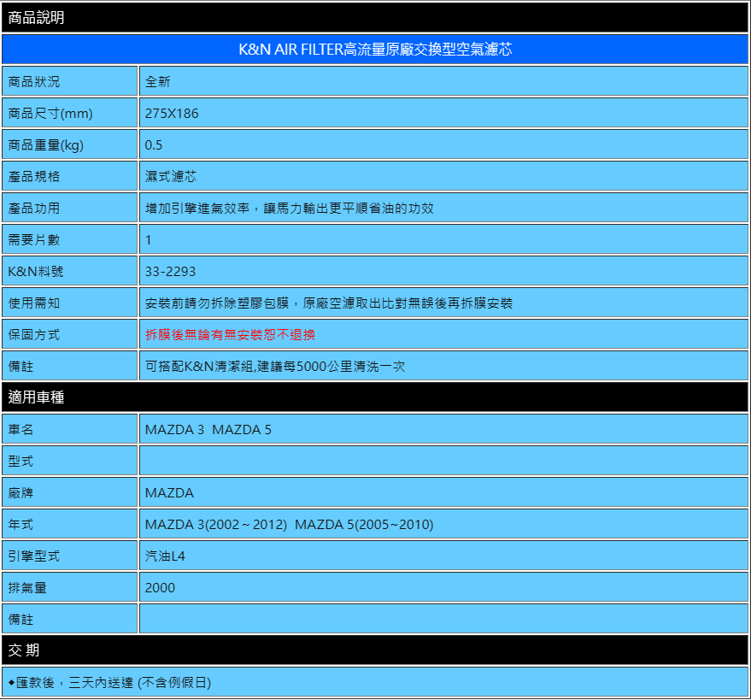
Task: Select the value 1 for 需要片數
Action: coord(149,240)
